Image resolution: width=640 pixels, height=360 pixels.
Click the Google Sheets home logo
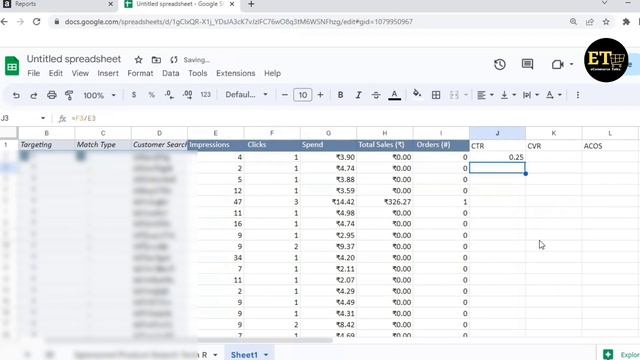click(12, 66)
